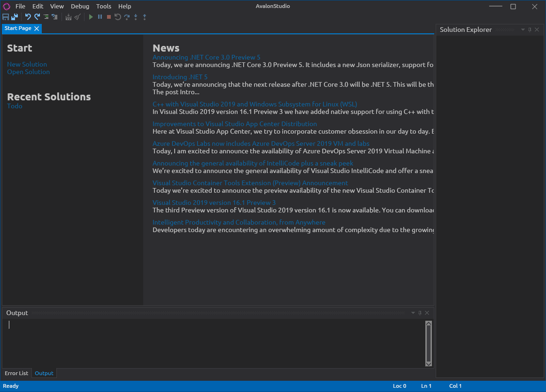Open the Todo recent solution
This screenshot has height=392, width=546.
tap(15, 106)
